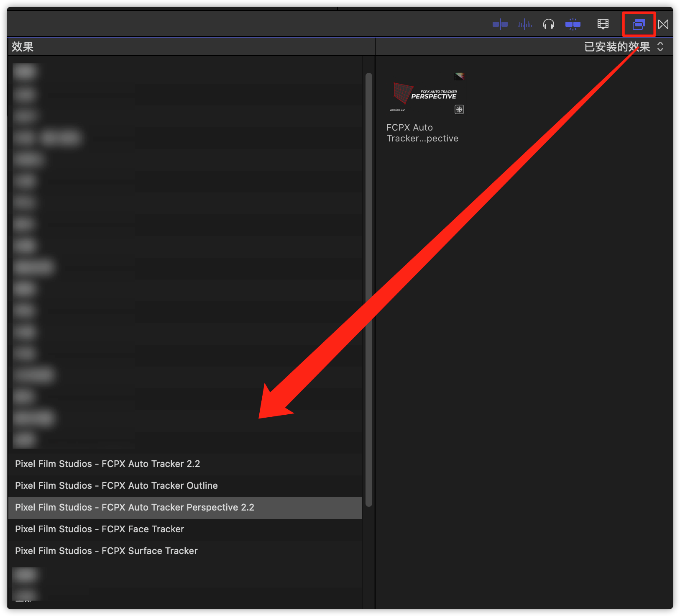Select FCPX Auto Tracker Perspective 2.2 category

[x=185, y=508]
